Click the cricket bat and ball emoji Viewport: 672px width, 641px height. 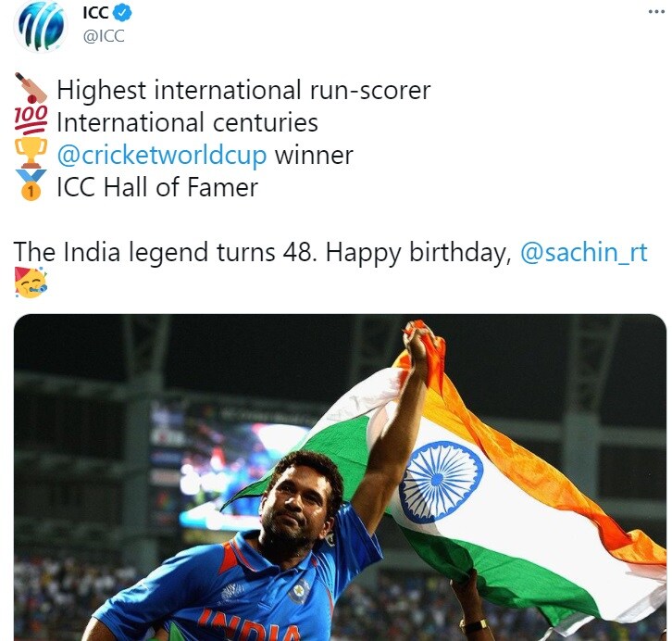(x=31, y=88)
